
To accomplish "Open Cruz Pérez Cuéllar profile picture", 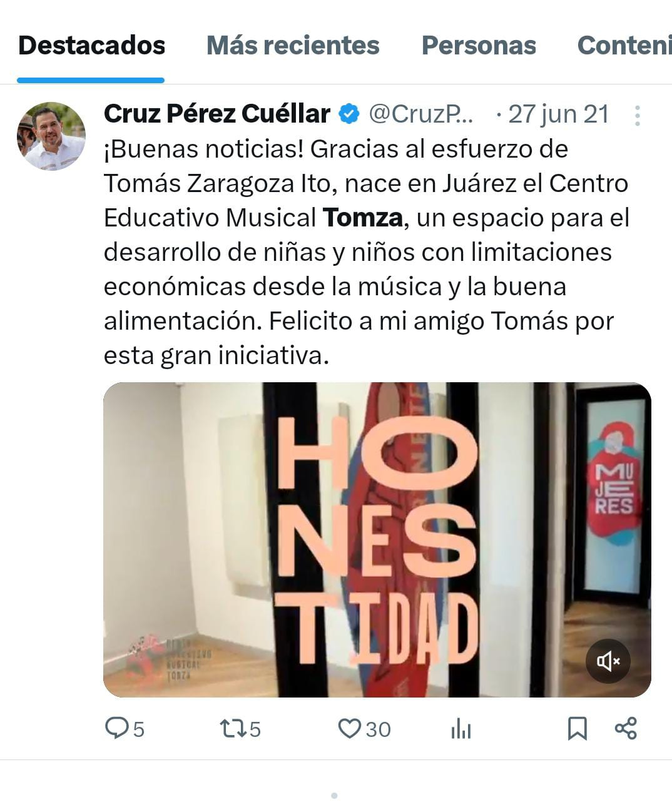I will 51,136.
